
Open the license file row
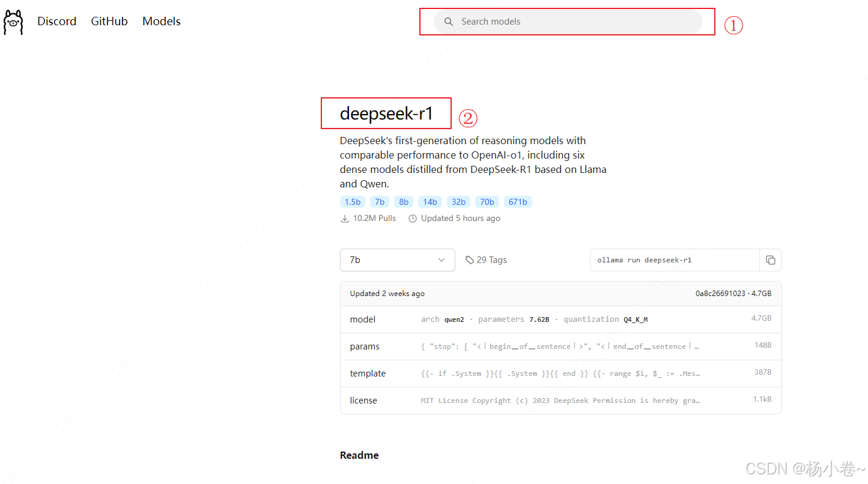pyautogui.click(x=560, y=401)
